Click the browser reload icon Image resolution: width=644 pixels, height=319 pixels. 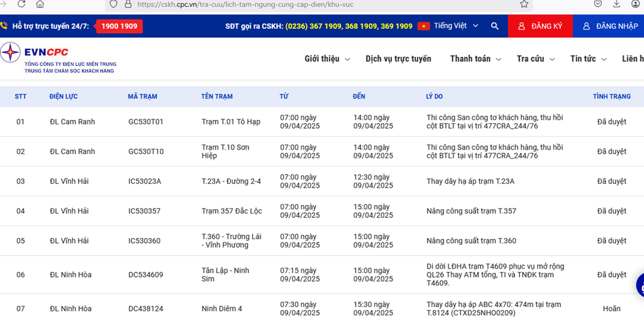[x=21, y=4]
